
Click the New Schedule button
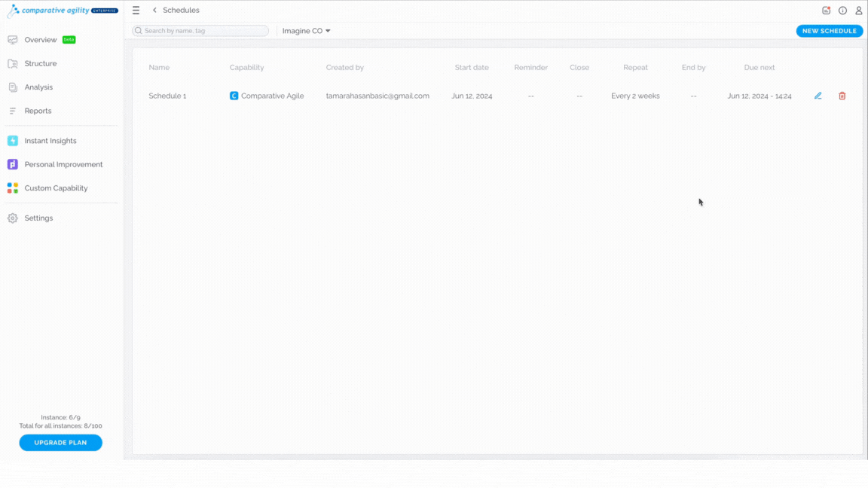[830, 31]
